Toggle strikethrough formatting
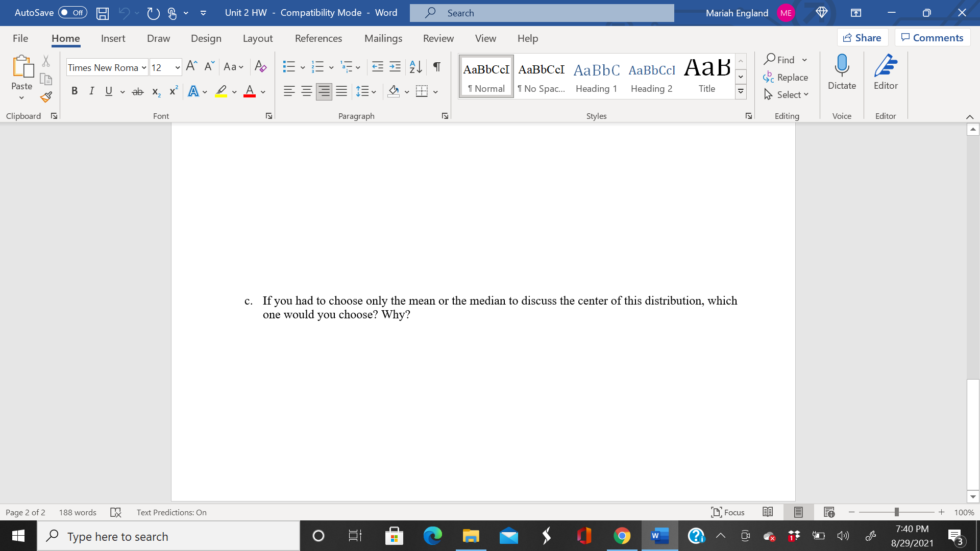Image resolution: width=980 pixels, height=551 pixels. (x=137, y=91)
